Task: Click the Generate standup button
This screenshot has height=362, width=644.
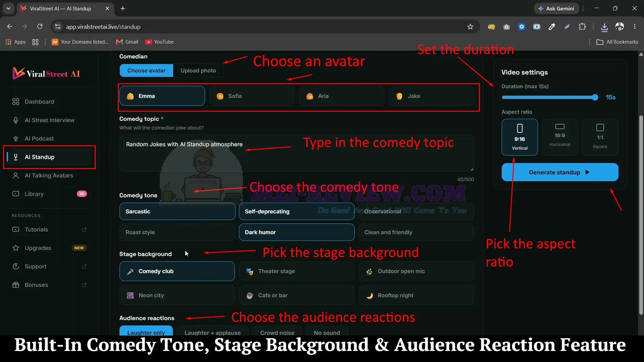Action: click(x=560, y=172)
